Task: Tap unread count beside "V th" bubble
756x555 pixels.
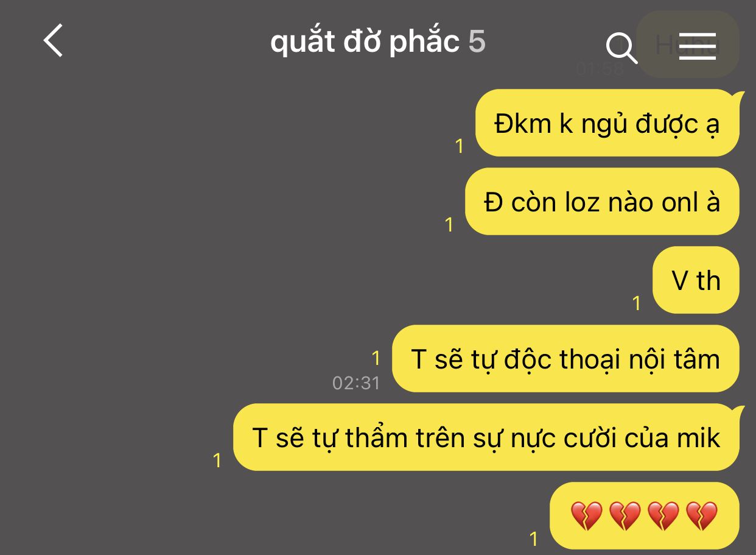Action: tap(637, 303)
